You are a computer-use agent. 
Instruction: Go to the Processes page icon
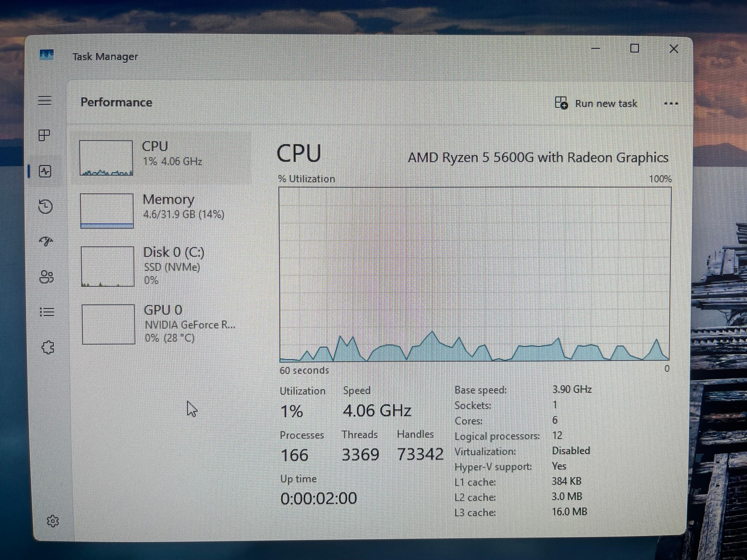tap(44, 136)
